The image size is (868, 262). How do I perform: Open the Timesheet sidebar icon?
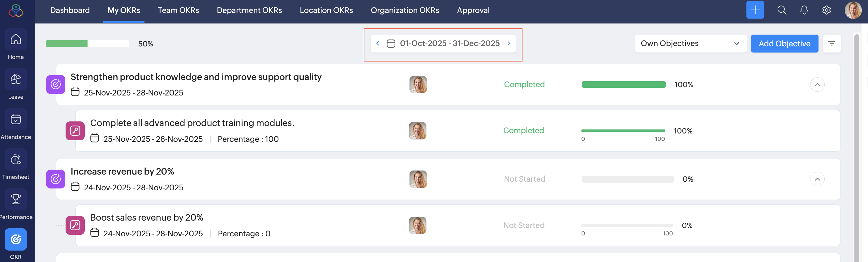pos(15,160)
